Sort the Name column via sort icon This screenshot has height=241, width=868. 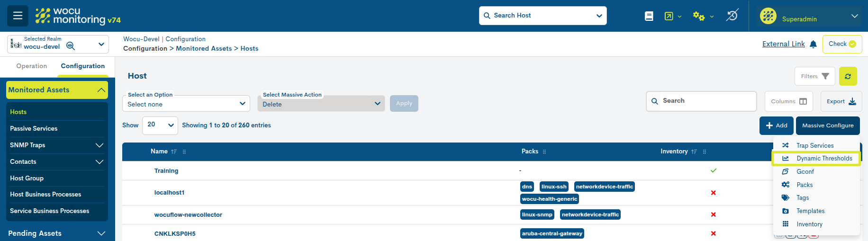point(174,152)
